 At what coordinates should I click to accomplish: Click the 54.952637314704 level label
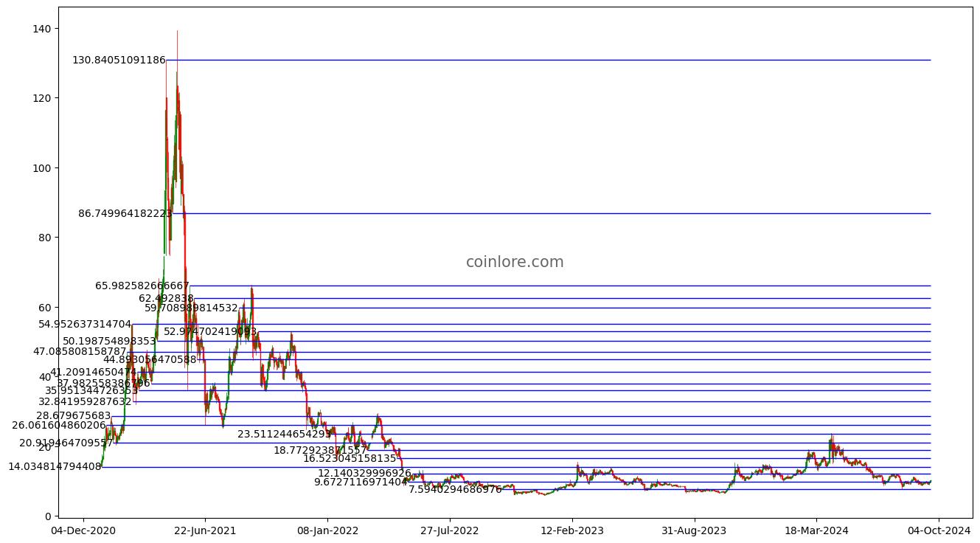click(x=85, y=324)
